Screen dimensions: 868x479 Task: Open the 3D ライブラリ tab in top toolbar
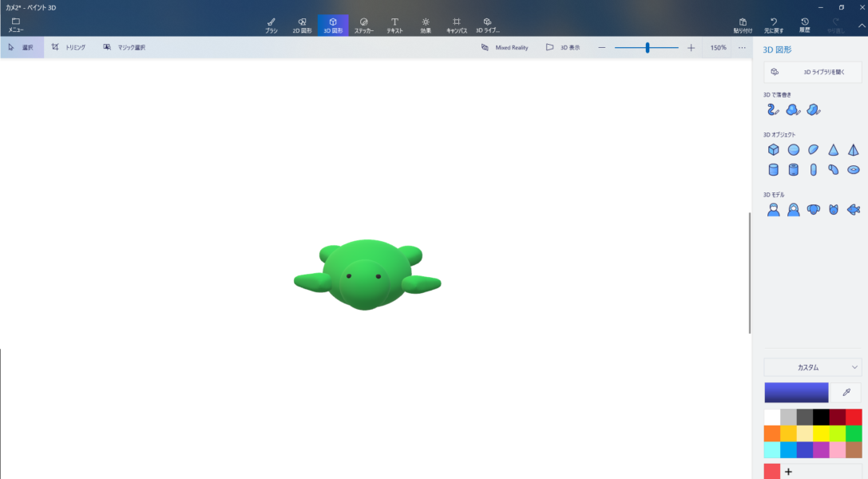coord(488,26)
